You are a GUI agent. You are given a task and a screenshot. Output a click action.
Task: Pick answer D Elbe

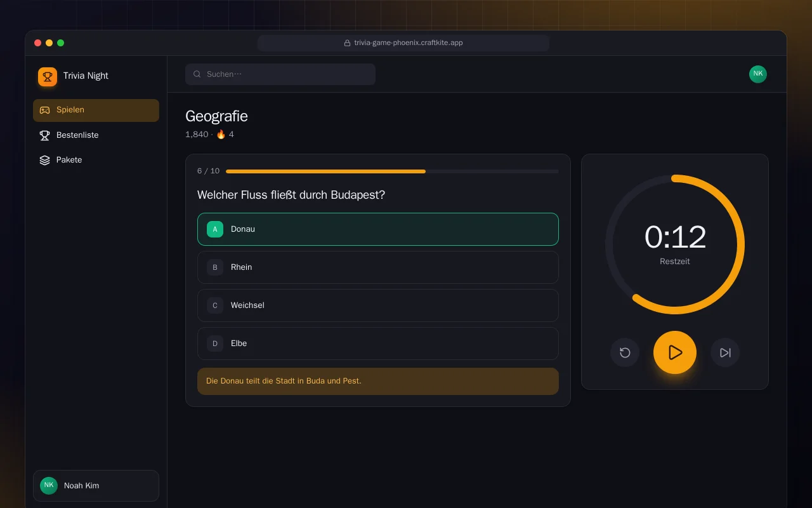(x=378, y=344)
